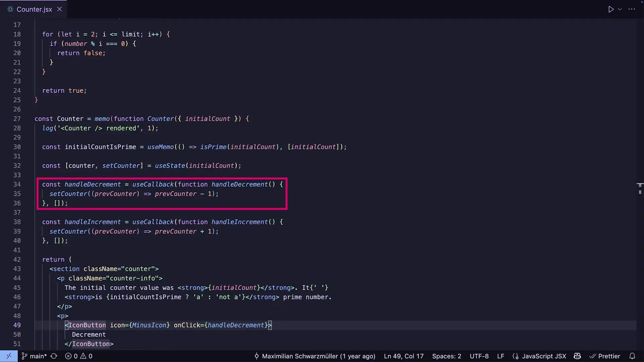Viewport: 644px width, 362px height.
Task: Click the React file icon on Counter.jsx tab
Action: [10, 9]
